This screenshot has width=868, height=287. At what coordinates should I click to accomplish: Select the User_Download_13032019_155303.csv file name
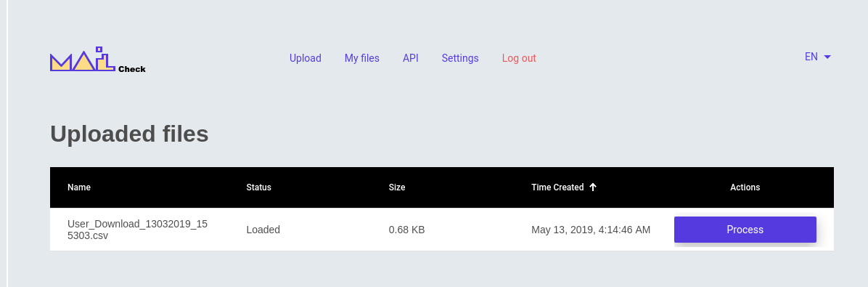tap(137, 230)
